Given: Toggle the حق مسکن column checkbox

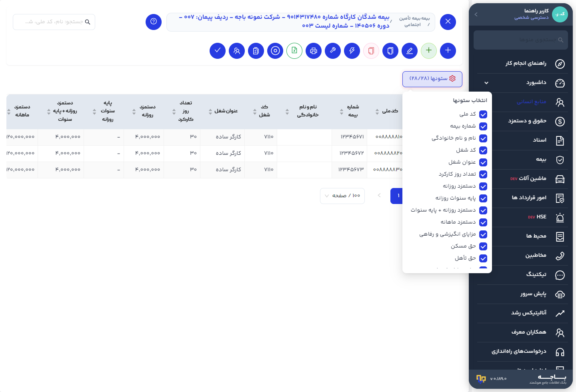Looking at the screenshot, I should [483, 246].
